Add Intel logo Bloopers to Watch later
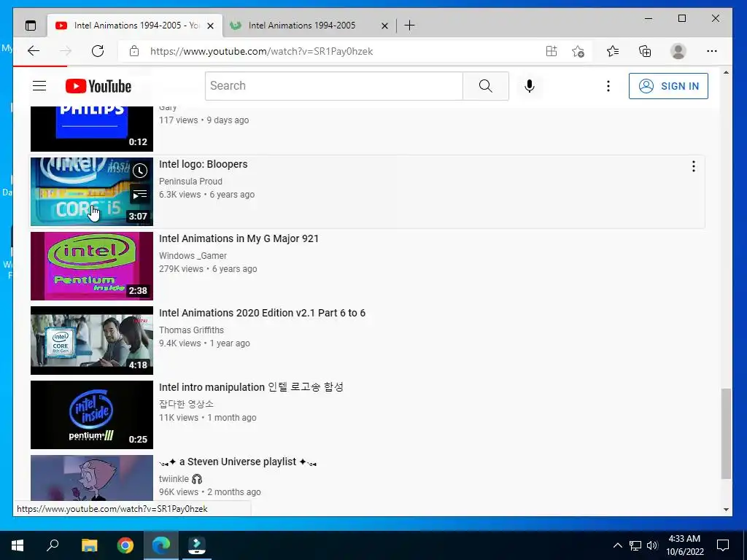Screen dimensions: 747x560 pos(140,171)
